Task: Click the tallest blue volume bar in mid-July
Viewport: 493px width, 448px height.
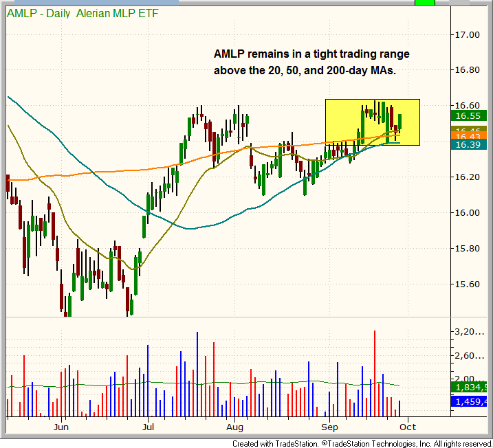Action: coord(197,374)
